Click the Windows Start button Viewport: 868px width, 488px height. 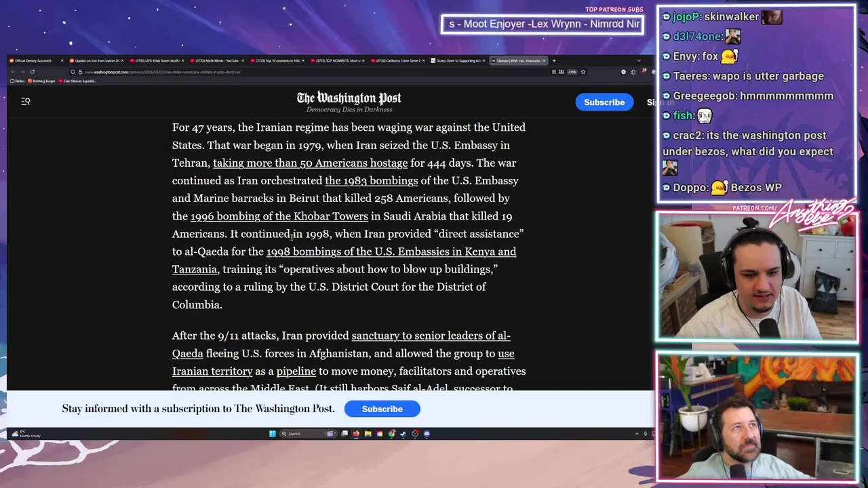click(272, 434)
